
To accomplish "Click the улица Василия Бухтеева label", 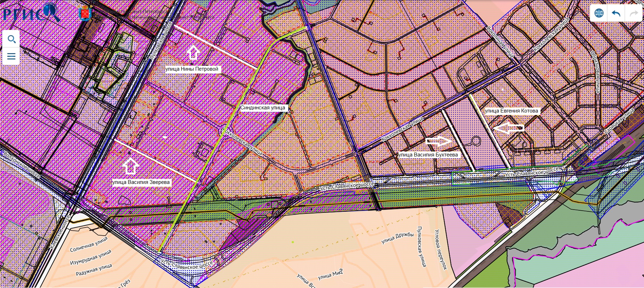I will pos(428,155).
